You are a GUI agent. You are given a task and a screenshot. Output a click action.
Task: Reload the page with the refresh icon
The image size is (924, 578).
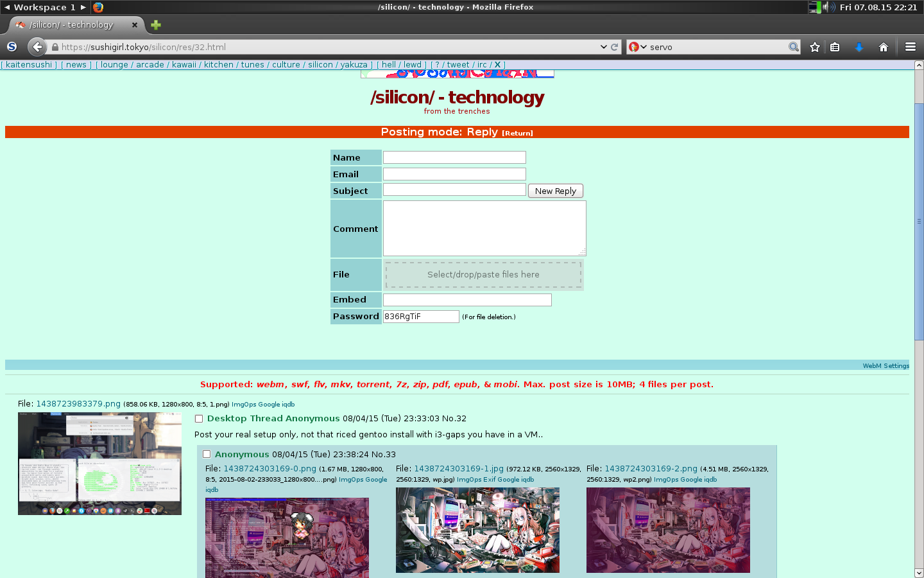(614, 47)
